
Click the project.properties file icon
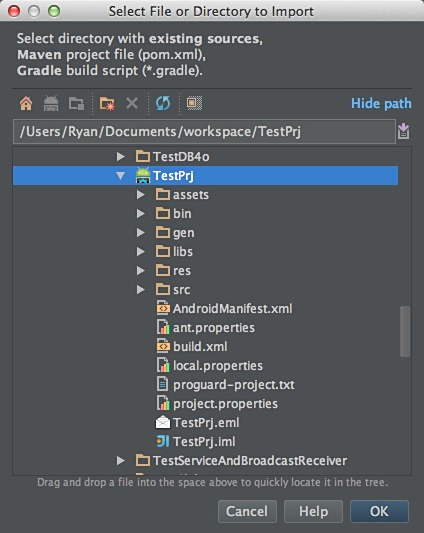[x=163, y=403]
